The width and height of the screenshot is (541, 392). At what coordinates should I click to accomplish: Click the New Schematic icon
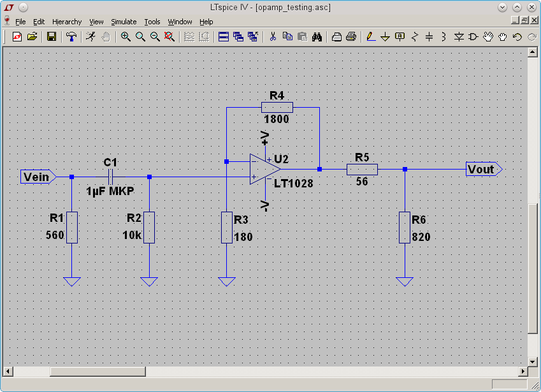(x=17, y=36)
